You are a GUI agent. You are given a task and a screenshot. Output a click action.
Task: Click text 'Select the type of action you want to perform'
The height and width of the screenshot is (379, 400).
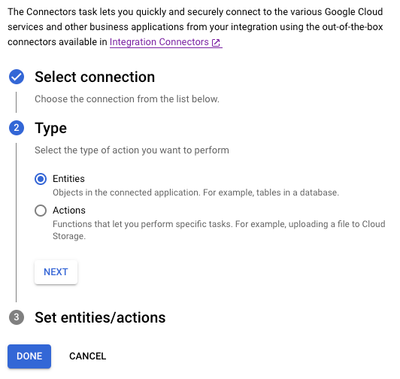[132, 150]
